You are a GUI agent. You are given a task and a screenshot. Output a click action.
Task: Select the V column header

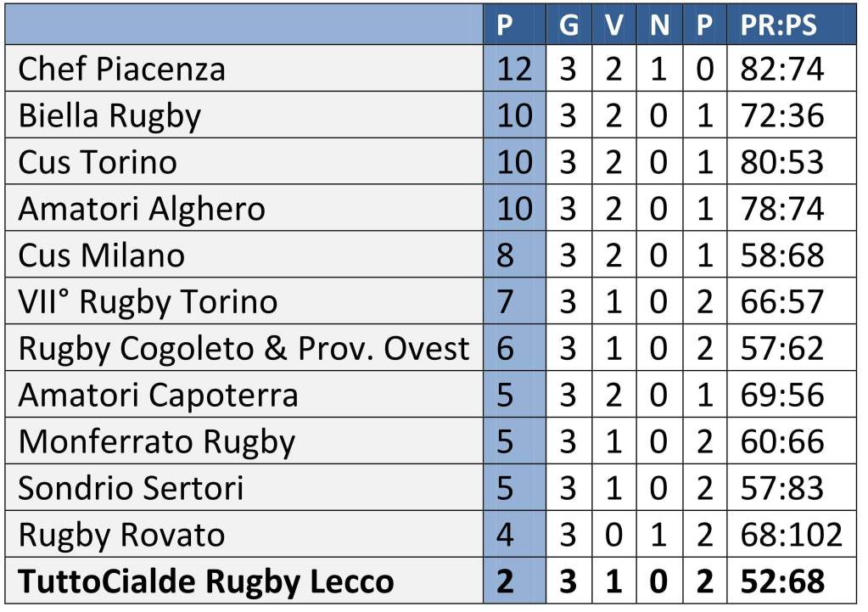pos(613,25)
